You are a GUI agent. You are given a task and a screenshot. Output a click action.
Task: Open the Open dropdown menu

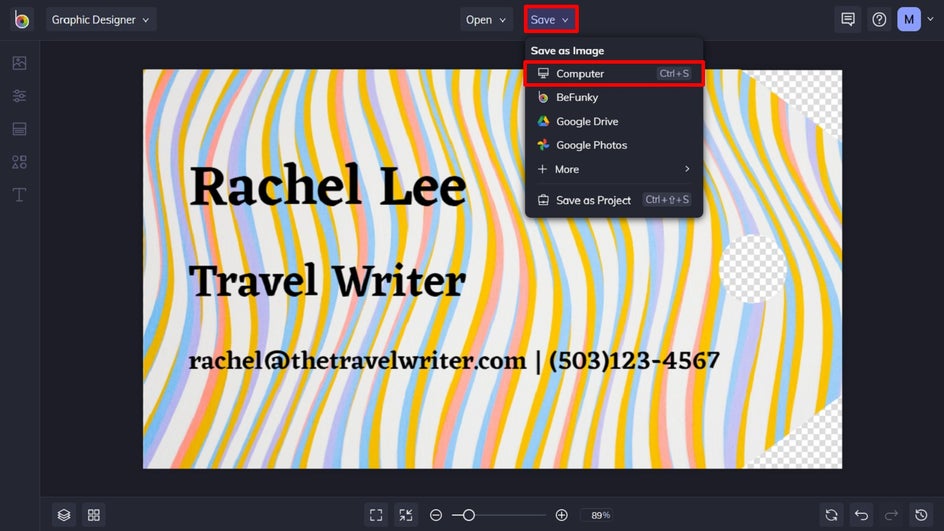pyautogui.click(x=487, y=20)
